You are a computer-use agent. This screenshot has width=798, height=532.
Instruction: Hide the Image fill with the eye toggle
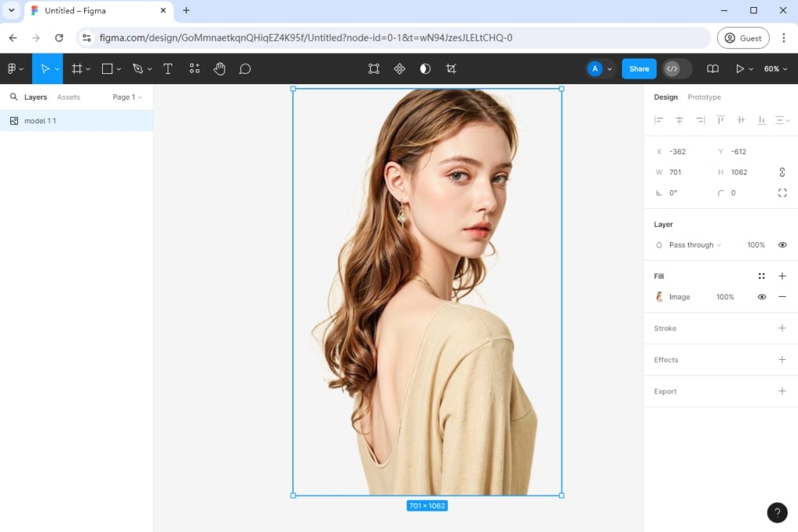[761, 297]
